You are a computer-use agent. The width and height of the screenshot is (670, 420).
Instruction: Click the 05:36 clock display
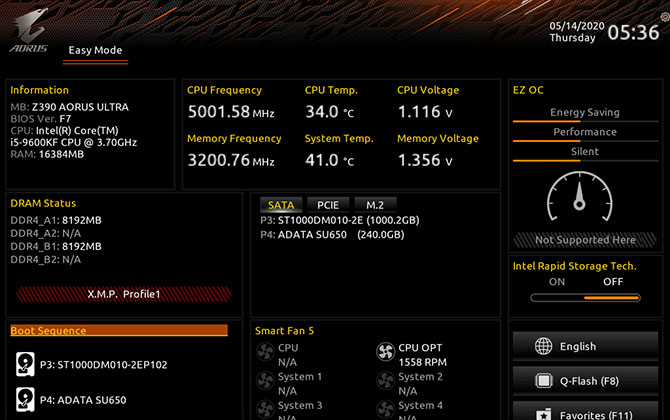tap(633, 32)
